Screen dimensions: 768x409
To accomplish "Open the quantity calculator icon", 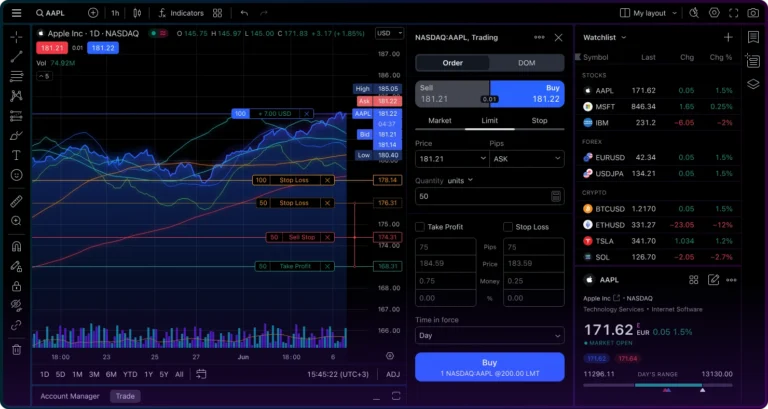I will [x=555, y=196].
